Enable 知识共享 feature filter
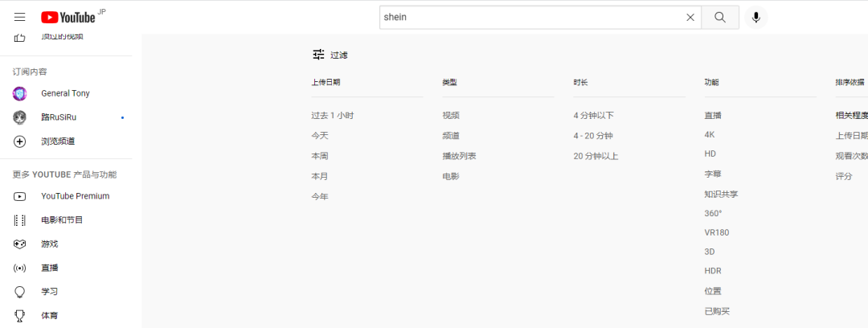The height and width of the screenshot is (328, 868). click(x=721, y=194)
